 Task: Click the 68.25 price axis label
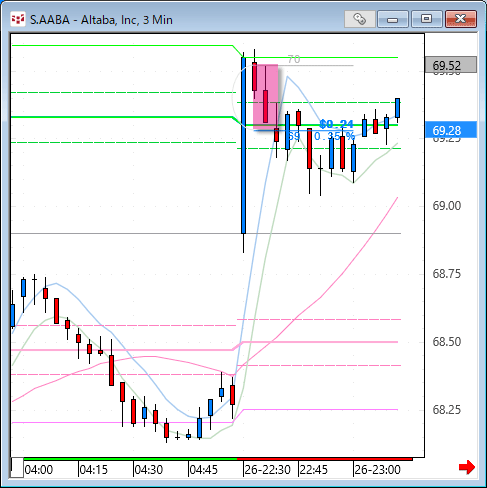(447, 410)
